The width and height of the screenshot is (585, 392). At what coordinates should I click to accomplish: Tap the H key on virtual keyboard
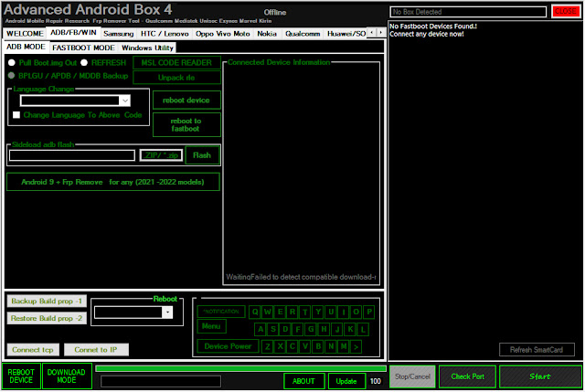point(324,329)
